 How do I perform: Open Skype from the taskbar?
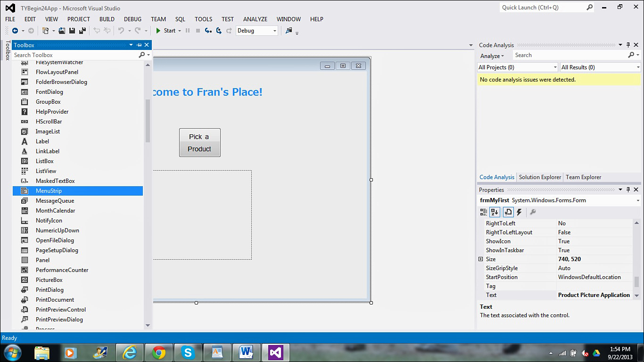(x=188, y=352)
